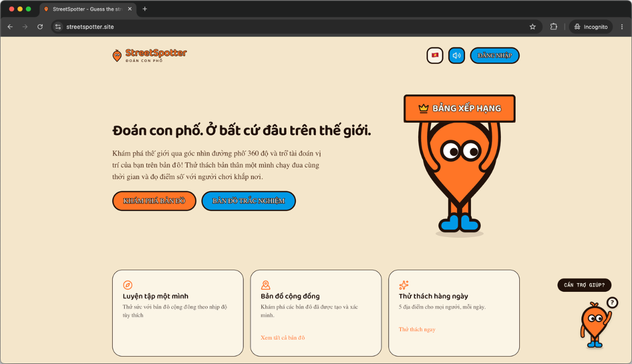
Task: Click the compass icon on Luyện tập card
Action: [x=127, y=285]
